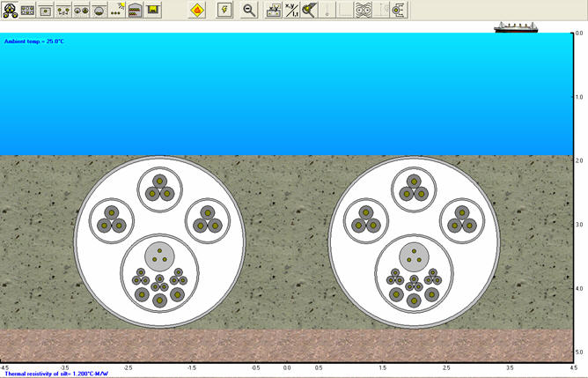Click the yellow save disk icon
The width and height of the screenshot is (588, 378).
point(153,10)
